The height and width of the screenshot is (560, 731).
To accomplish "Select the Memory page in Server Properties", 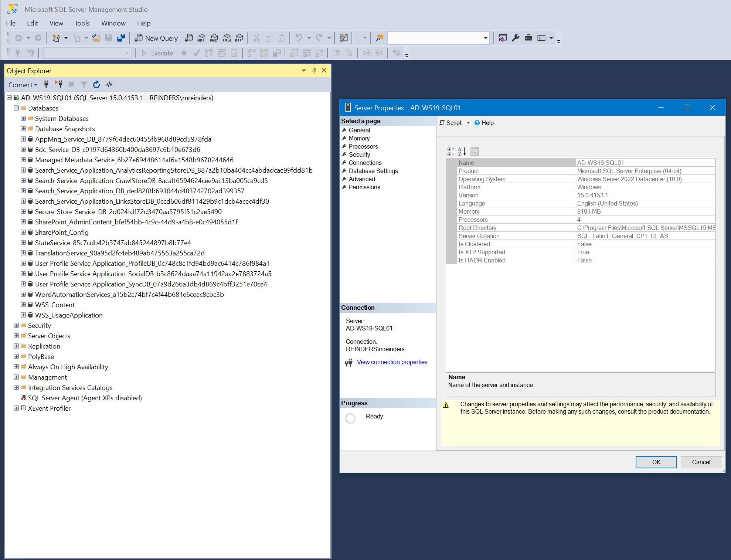I will (x=359, y=138).
